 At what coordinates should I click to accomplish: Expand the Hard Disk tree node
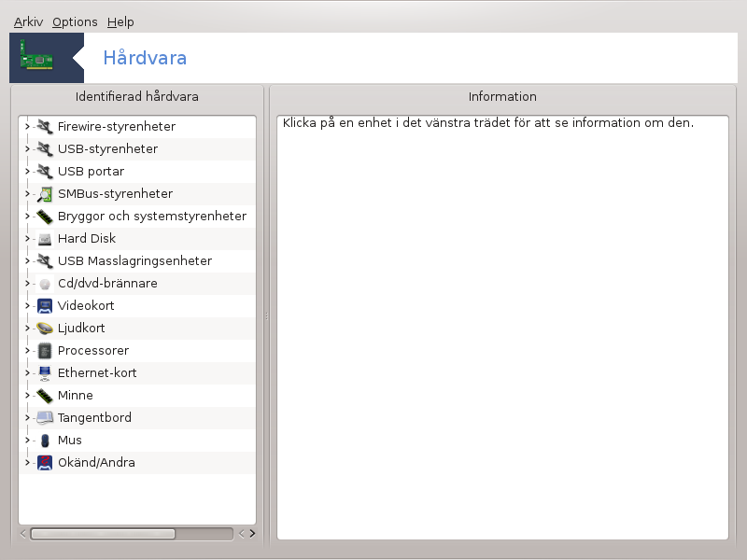27,239
